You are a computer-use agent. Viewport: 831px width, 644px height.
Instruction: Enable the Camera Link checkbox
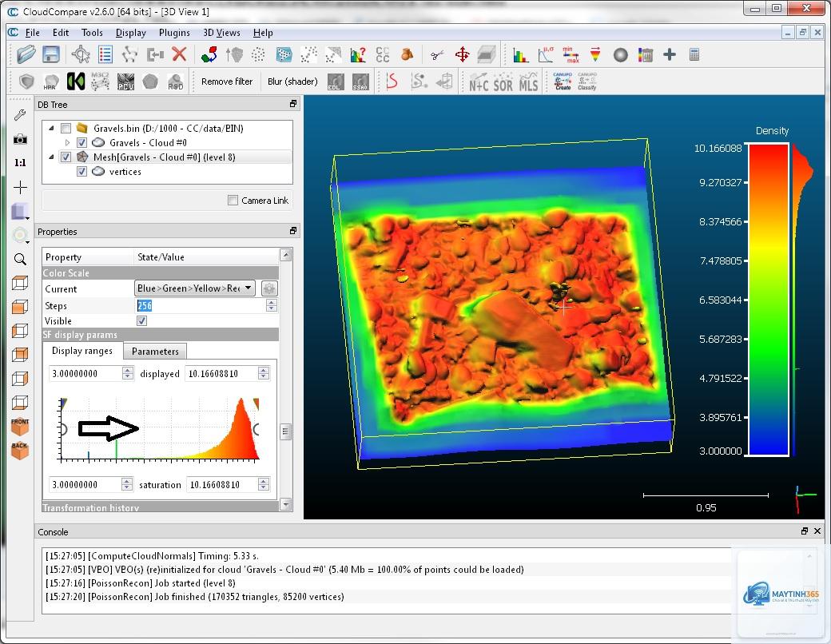[233, 200]
